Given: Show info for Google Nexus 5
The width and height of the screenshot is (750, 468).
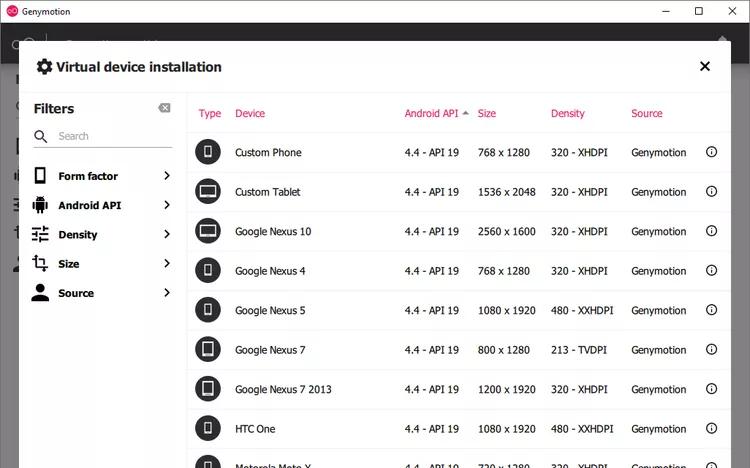Looking at the screenshot, I should [x=711, y=310].
